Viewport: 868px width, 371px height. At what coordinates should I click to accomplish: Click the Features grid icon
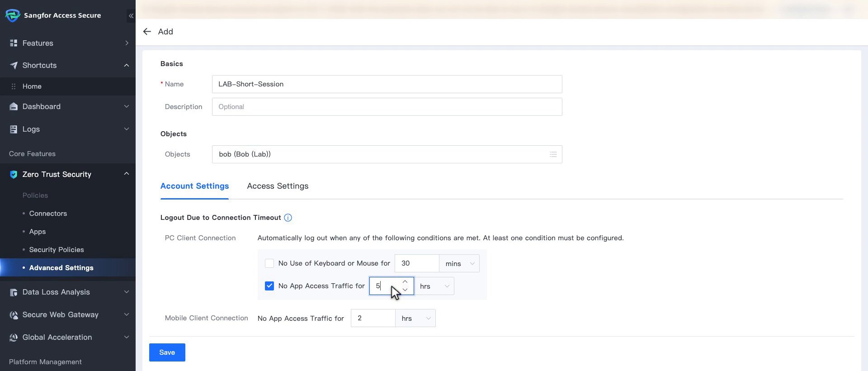[14, 43]
